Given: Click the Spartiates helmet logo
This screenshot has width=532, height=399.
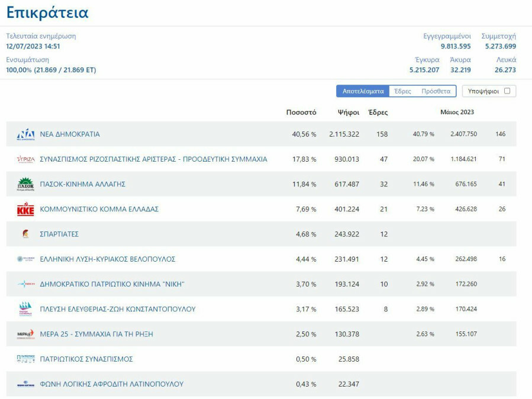Looking at the screenshot, I should pyautogui.click(x=25, y=234).
